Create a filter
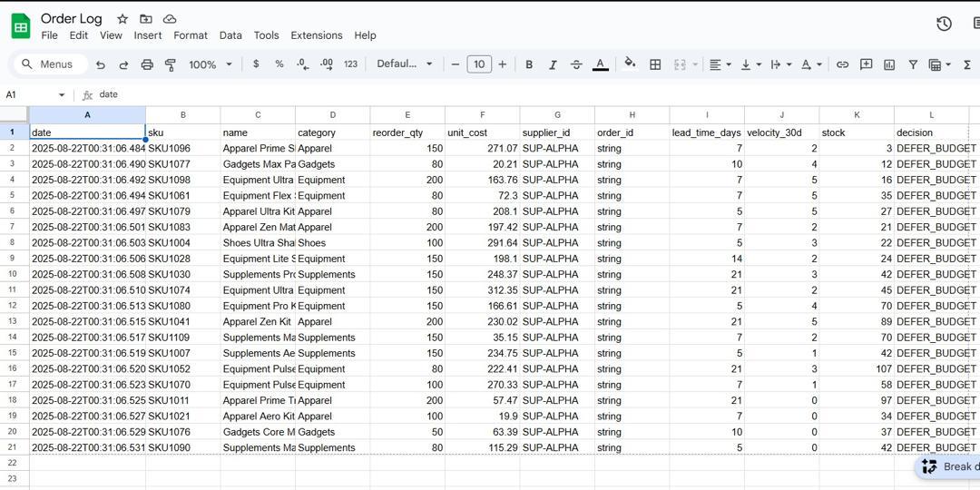 pyautogui.click(x=913, y=64)
